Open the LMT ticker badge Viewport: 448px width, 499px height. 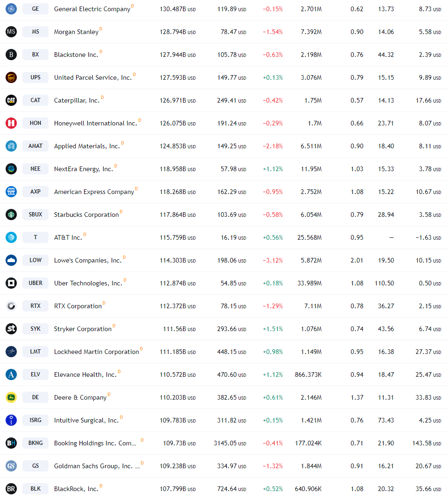coord(35,352)
